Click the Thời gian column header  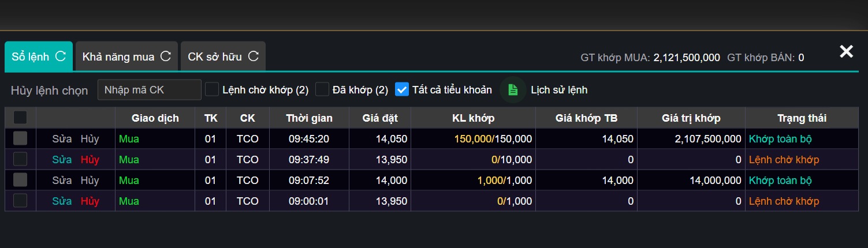point(309,118)
